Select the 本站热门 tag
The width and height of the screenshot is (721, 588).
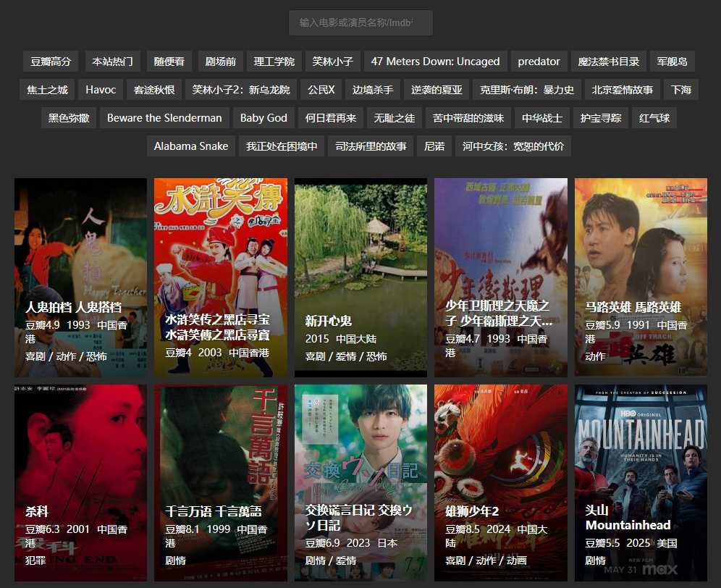[111, 62]
